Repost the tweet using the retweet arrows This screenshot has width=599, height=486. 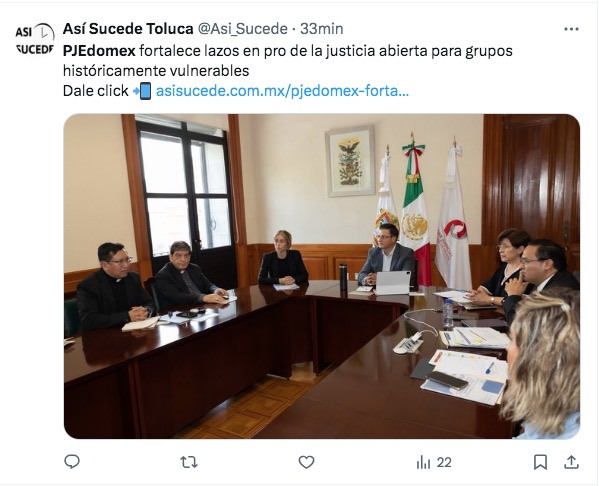click(189, 462)
